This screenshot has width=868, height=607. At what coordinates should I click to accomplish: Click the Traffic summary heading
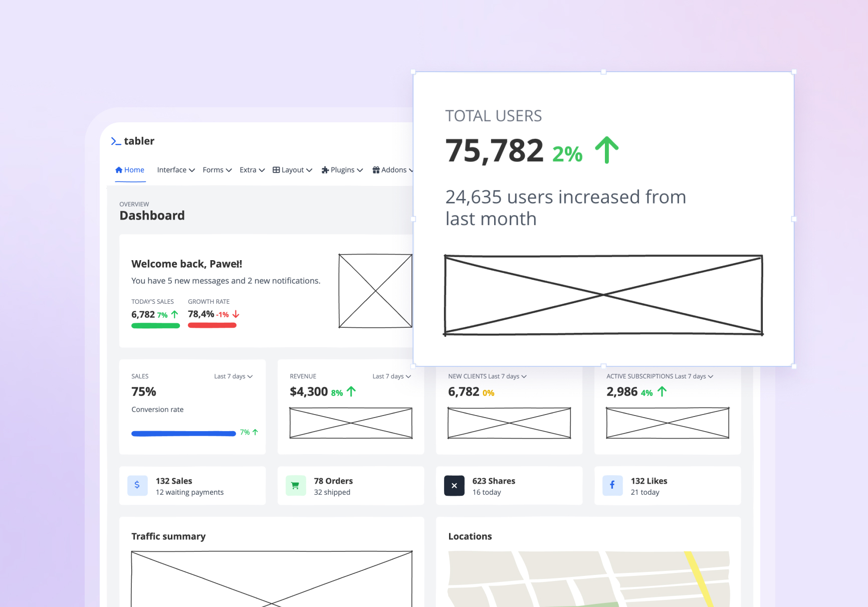[168, 536]
